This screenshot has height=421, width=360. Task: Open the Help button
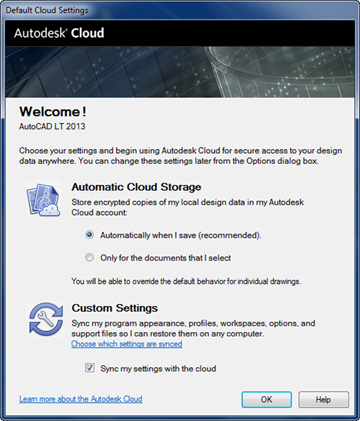click(323, 399)
